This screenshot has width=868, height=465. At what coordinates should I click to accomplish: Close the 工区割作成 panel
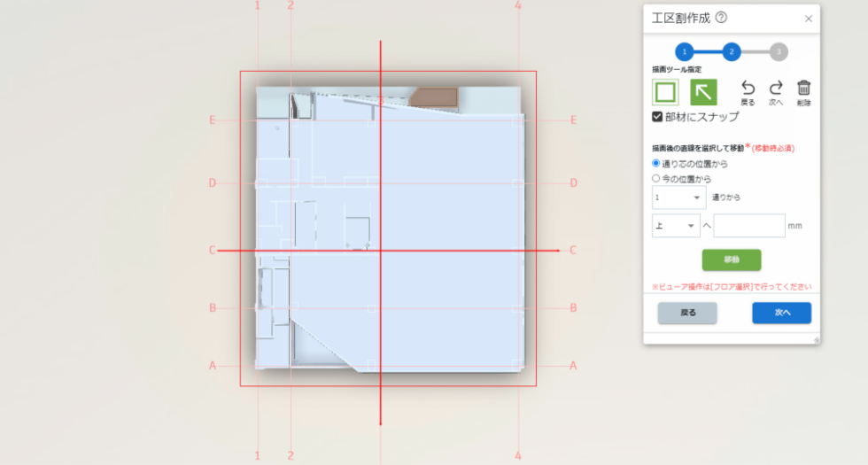808,19
